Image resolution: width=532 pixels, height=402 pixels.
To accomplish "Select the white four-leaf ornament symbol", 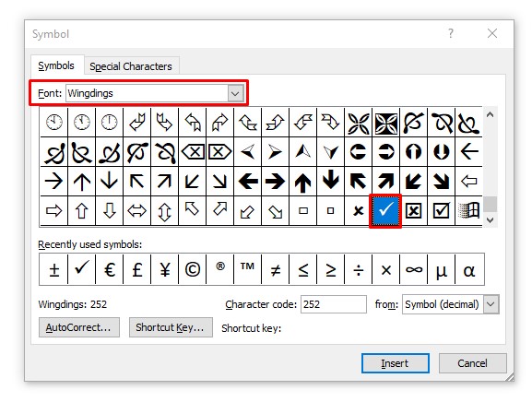I will (x=358, y=123).
